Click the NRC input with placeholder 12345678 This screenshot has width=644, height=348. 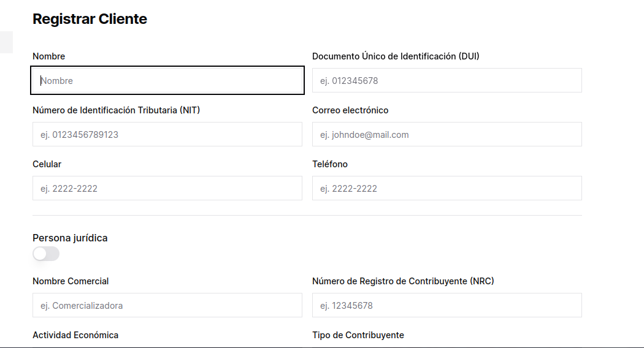click(447, 305)
